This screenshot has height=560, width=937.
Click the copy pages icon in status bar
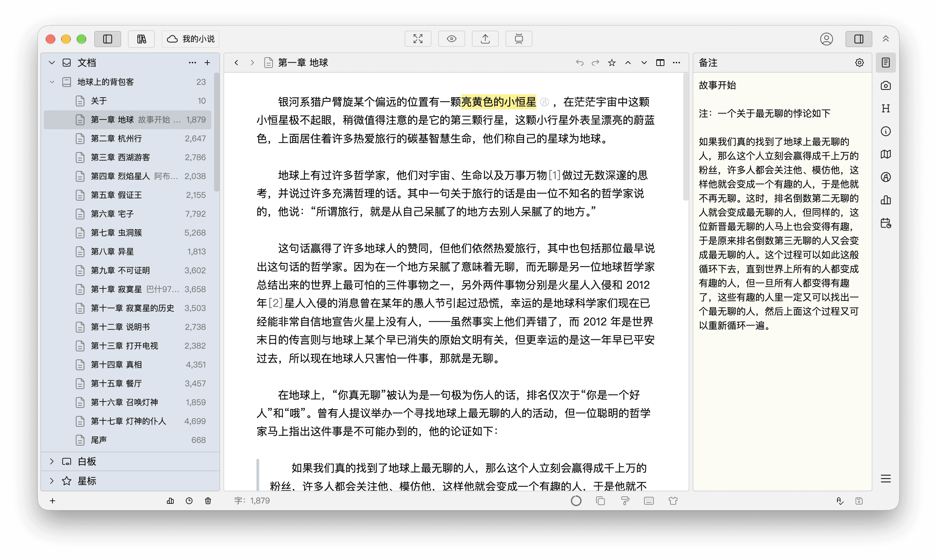(x=600, y=501)
